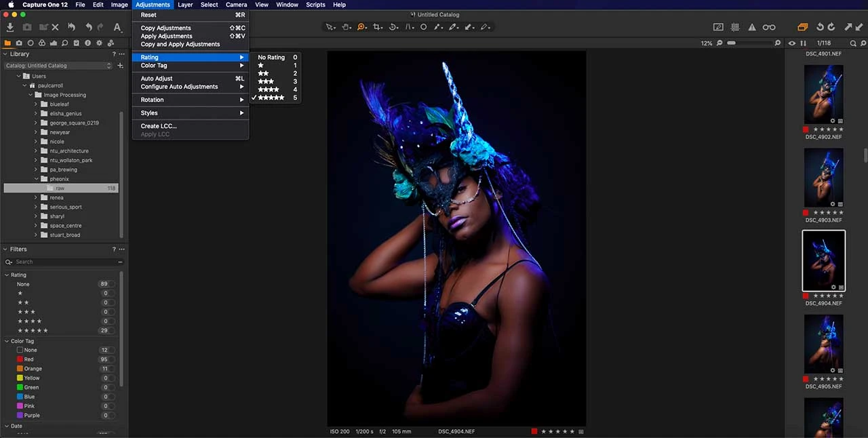Expand the renea folder arrow
This screenshot has height=438, width=868.
click(x=36, y=198)
